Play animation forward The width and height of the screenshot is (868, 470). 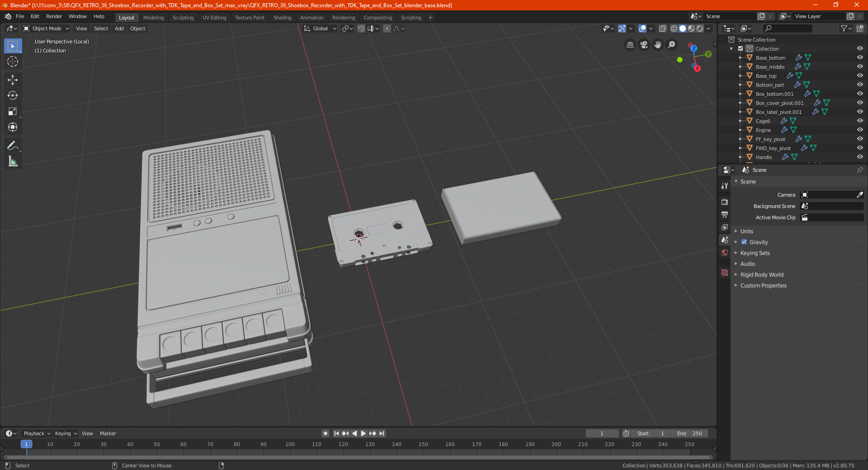pos(363,433)
